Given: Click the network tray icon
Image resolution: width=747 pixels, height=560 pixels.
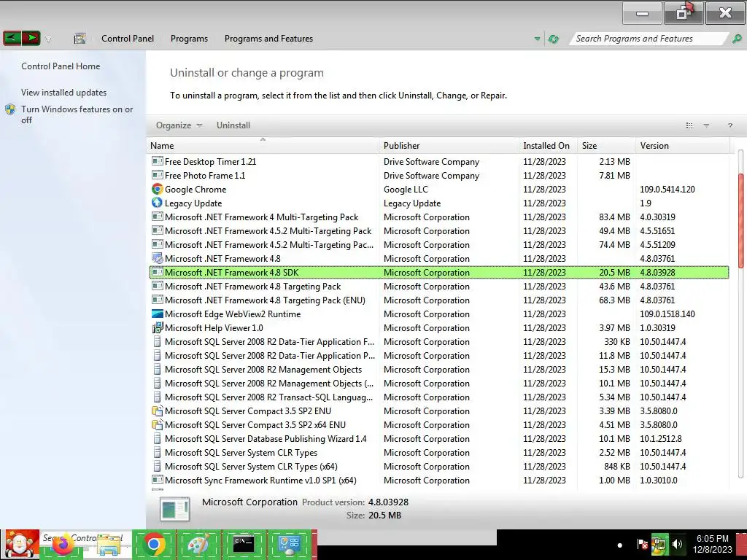Looking at the screenshot, I should click(x=659, y=544).
